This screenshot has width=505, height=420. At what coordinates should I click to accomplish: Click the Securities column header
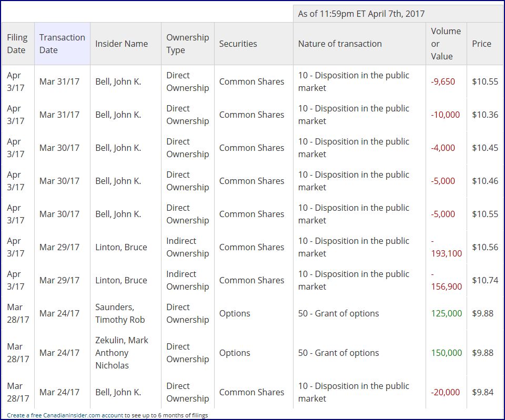[x=238, y=44]
